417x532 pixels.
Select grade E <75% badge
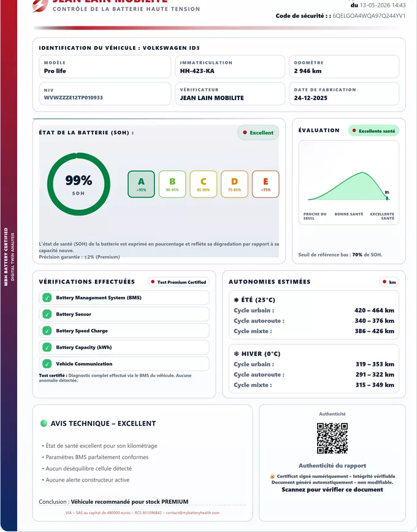coord(266,184)
